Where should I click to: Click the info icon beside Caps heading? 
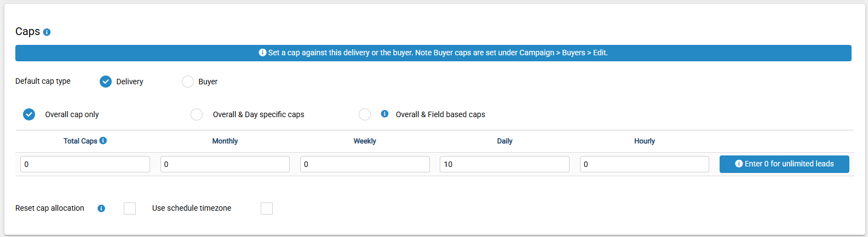[x=47, y=32]
